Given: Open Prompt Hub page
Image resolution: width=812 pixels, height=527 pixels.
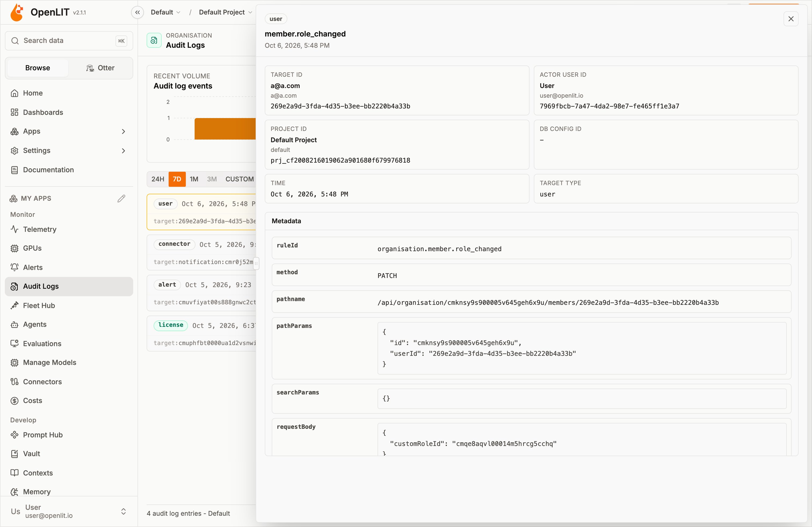Looking at the screenshot, I should pos(68,435).
